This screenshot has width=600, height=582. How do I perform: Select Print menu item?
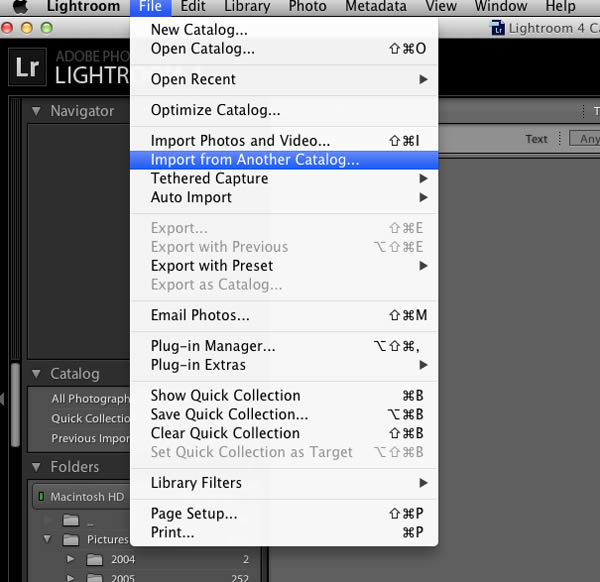pyautogui.click(x=284, y=532)
